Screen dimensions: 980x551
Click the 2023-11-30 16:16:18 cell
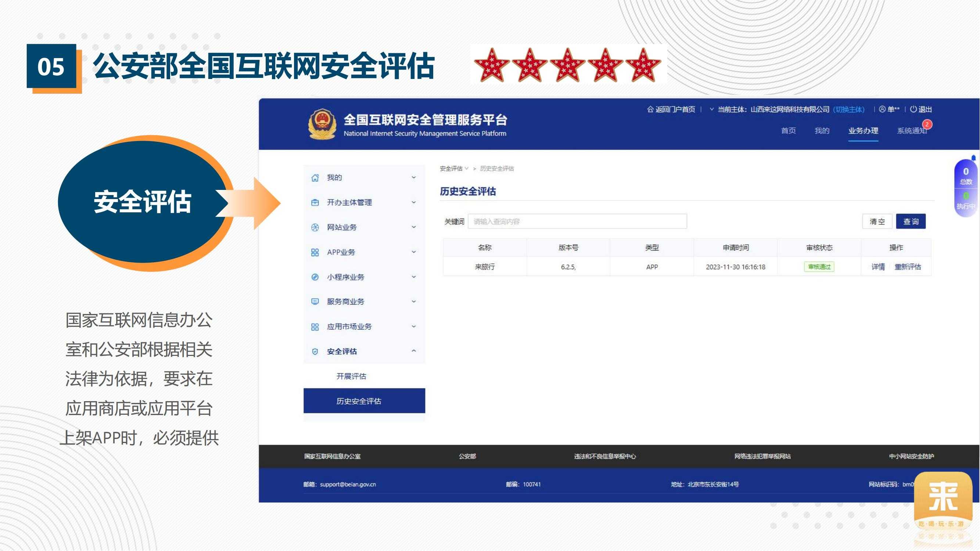(x=735, y=267)
